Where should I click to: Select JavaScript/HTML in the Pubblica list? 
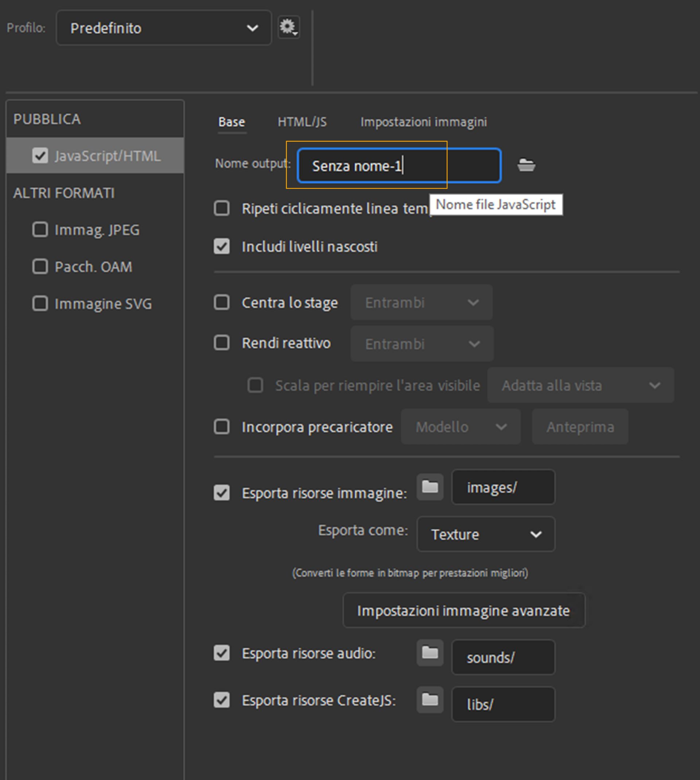click(107, 156)
